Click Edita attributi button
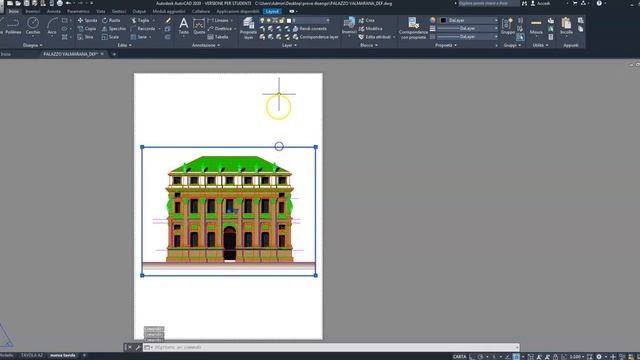640x360 pixels. (x=375, y=37)
